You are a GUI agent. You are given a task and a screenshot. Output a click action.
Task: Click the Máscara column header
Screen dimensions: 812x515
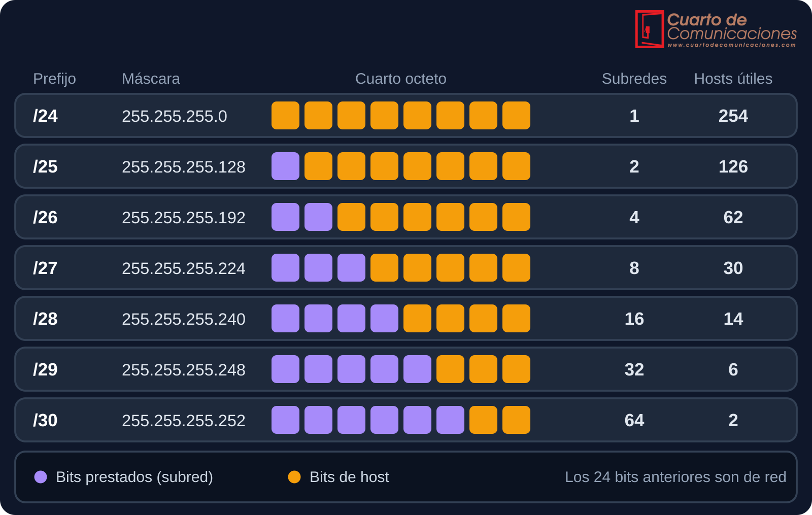(151, 79)
